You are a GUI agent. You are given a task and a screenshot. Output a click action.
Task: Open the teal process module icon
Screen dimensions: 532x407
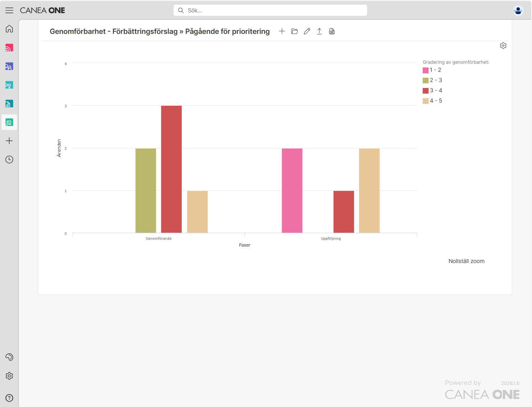(9, 85)
